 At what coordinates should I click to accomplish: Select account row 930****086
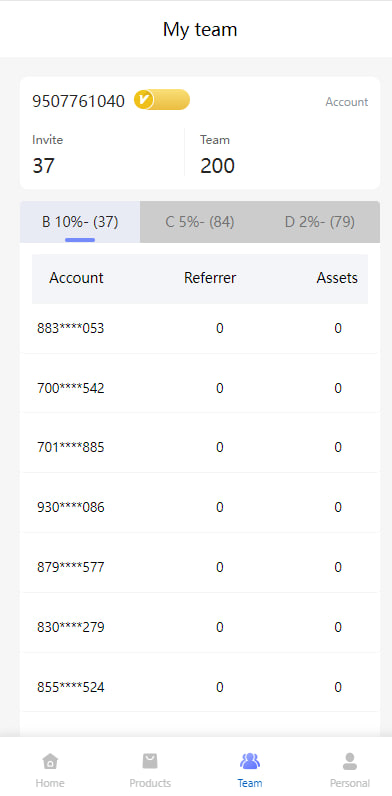pyautogui.click(x=200, y=508)
